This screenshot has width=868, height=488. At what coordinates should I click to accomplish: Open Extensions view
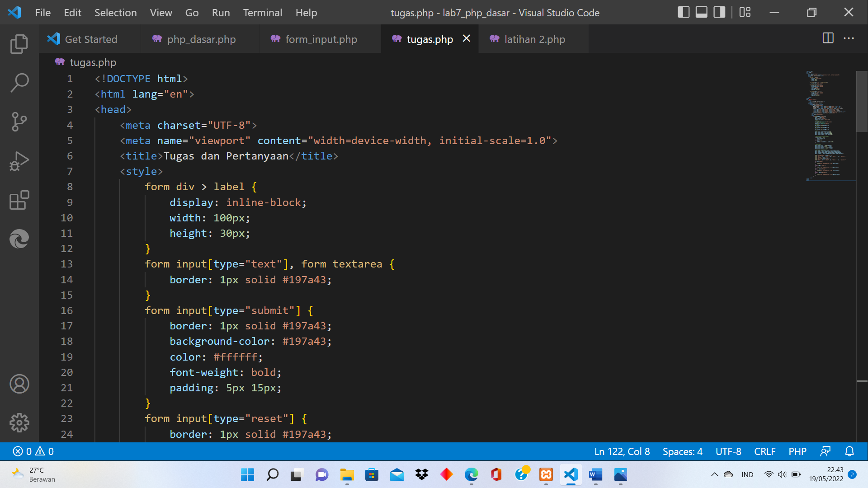[x=19, y=200]
